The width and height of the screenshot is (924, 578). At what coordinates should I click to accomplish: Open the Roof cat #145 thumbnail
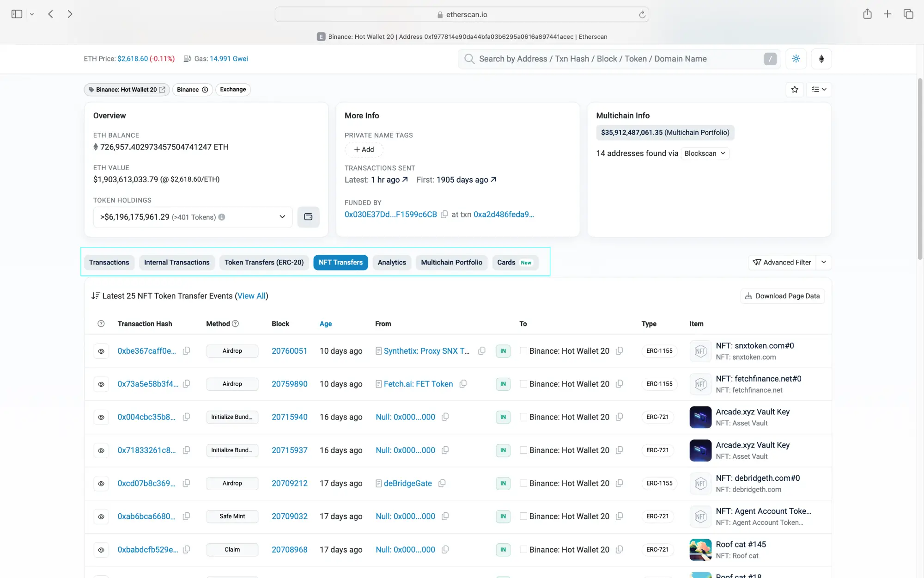[x=700, y=550]
